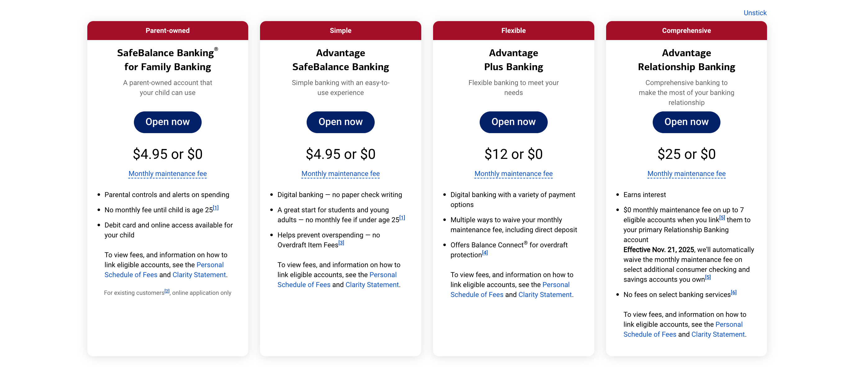The width and height of the screenshot is (868, 373).
Task: Show Monthly maintenance fee for Relationship Banking
Action: point(686,173)
